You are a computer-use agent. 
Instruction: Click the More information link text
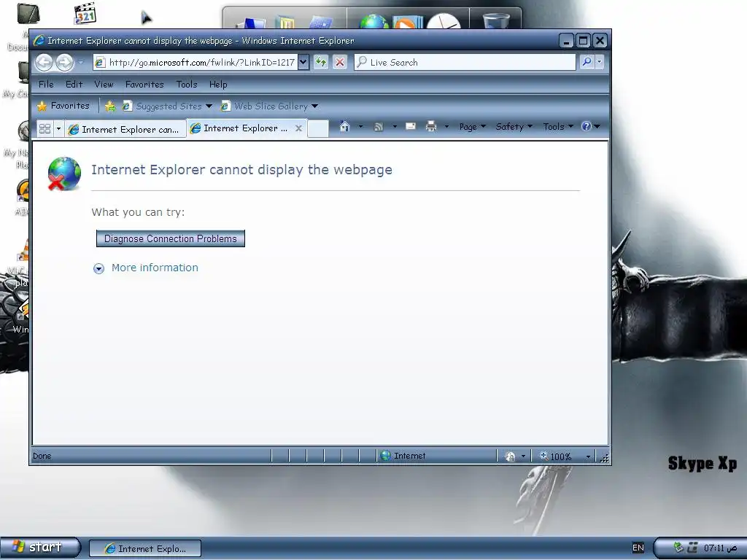155,268
